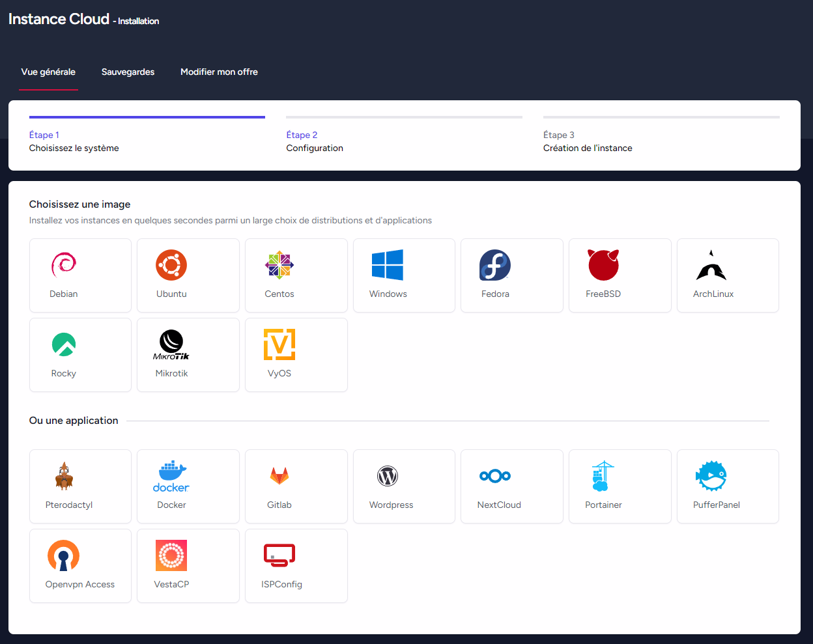The width and height of the screenshot is (813, 644).
Task: Select the Windows logo icon
Action: [x=388, y=265]
